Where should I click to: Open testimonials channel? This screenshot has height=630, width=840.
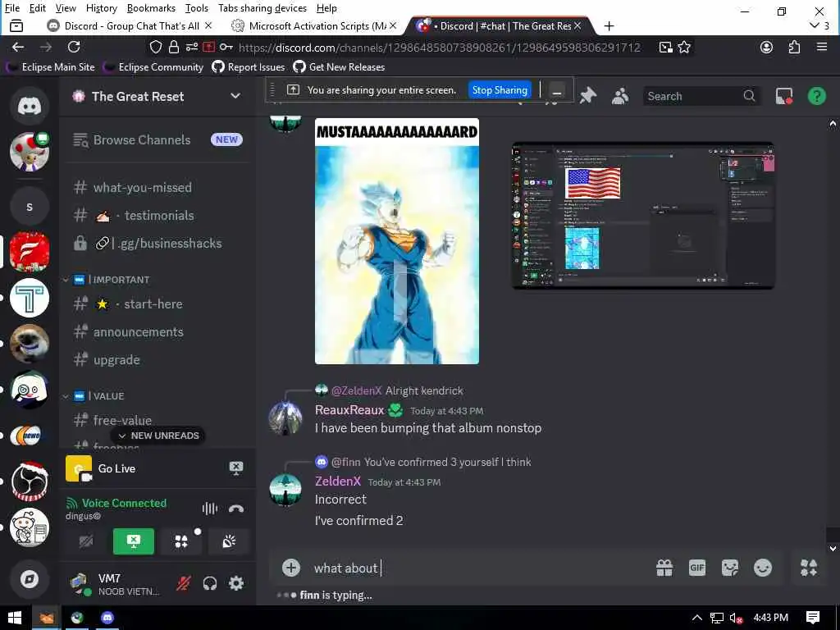[157, 216]
